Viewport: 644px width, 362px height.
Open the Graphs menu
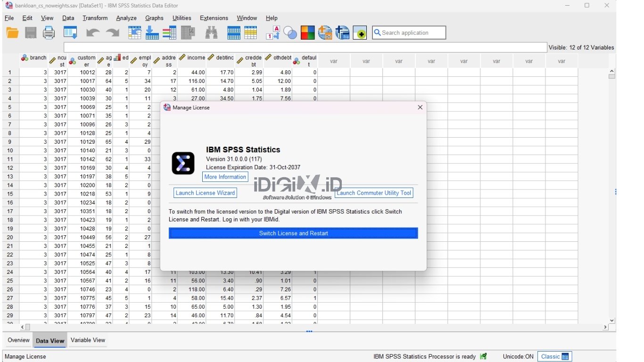point(154,18)
